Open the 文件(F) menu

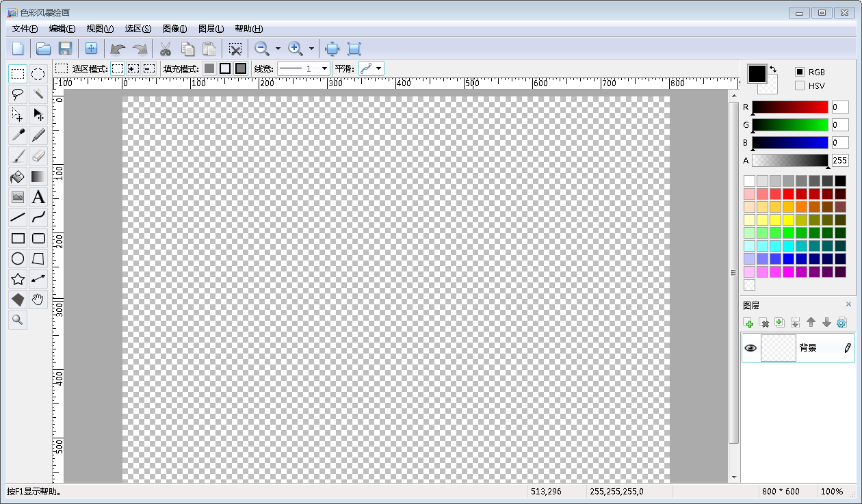pos(25,29)
